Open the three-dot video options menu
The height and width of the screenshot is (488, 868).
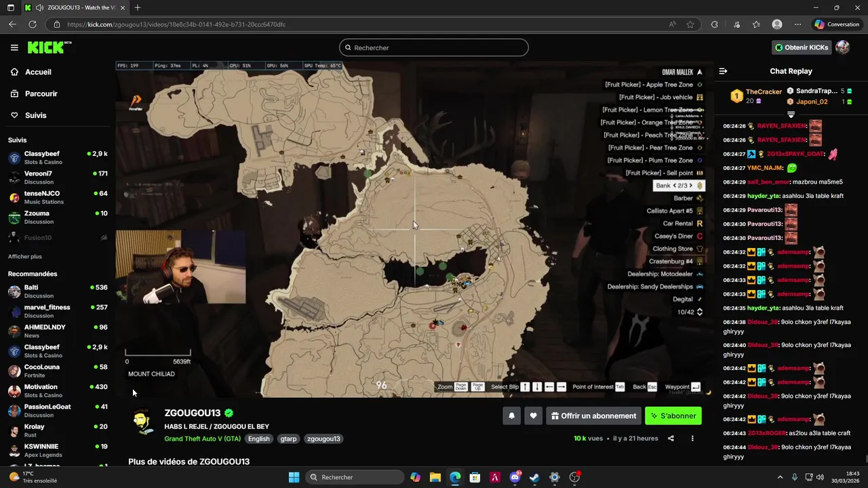click(x=692, y=439)
